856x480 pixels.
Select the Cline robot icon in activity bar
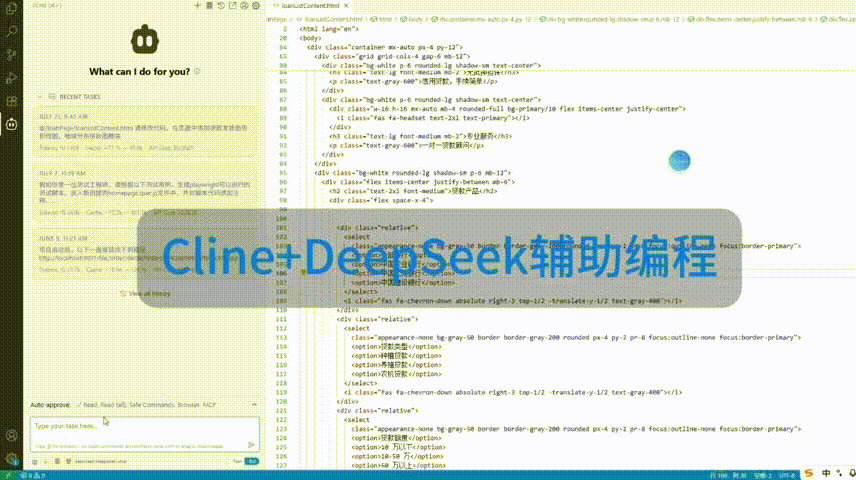click(x=11, y=125)
